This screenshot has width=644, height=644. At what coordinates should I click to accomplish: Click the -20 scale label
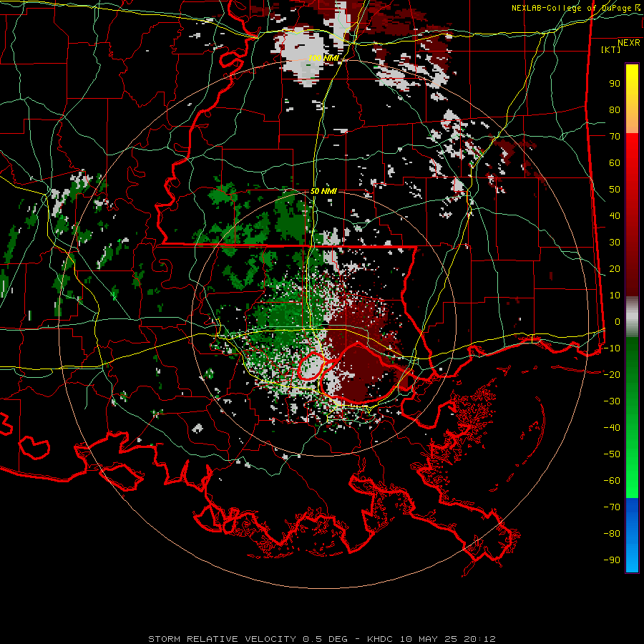click(x=612, y=374)
